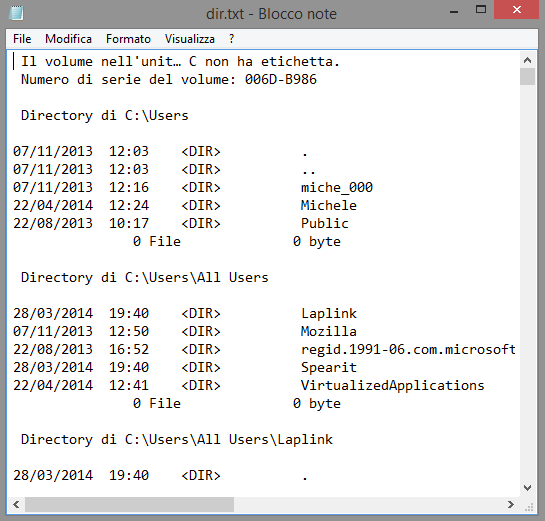Click folder name 'Mozilla'
545x521 pixels.
click(329, 332)
